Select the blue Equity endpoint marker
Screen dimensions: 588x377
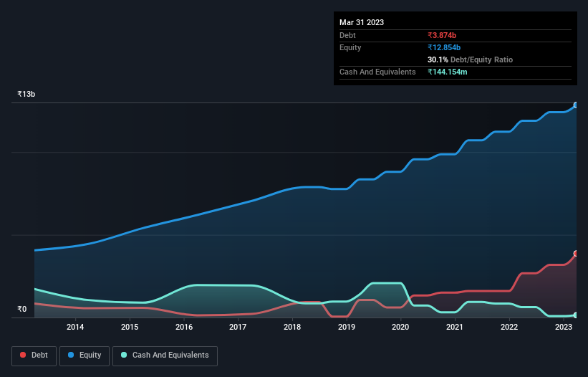[x=576, y=105]
